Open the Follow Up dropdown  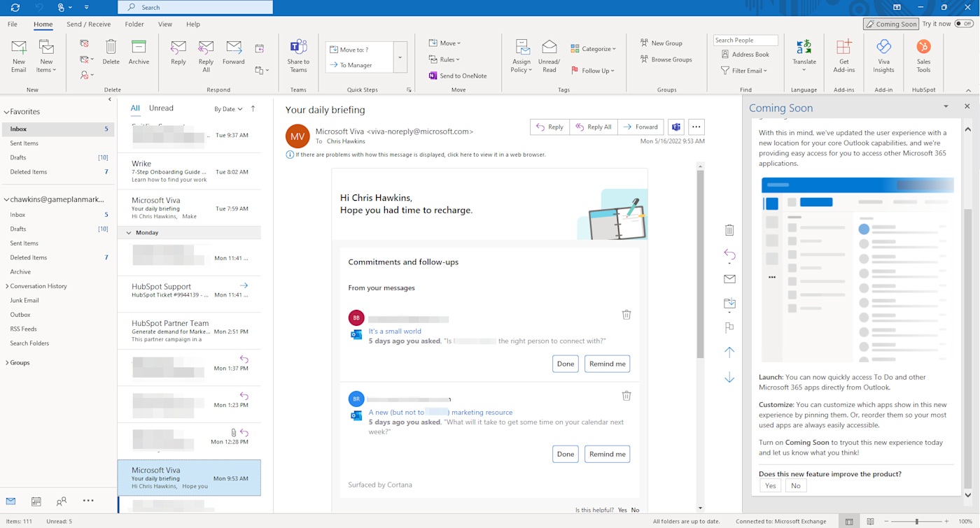(x=593, y=71)
